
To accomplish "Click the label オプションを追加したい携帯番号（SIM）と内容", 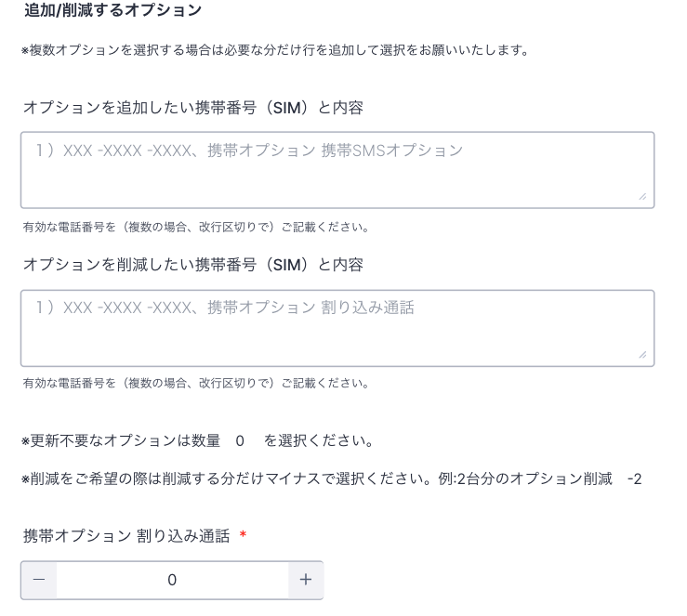I will (192, 108).
